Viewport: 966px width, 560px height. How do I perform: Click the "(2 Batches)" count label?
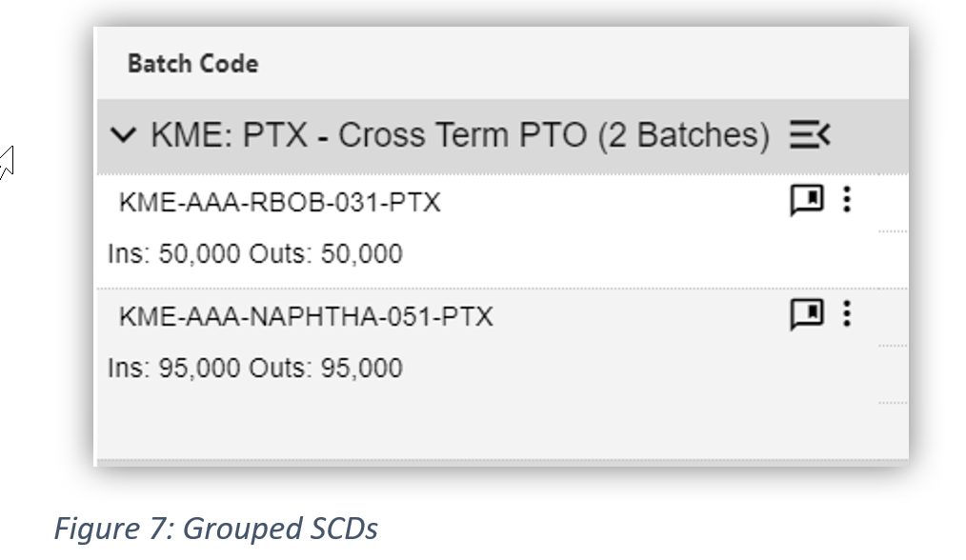[683, 135]
